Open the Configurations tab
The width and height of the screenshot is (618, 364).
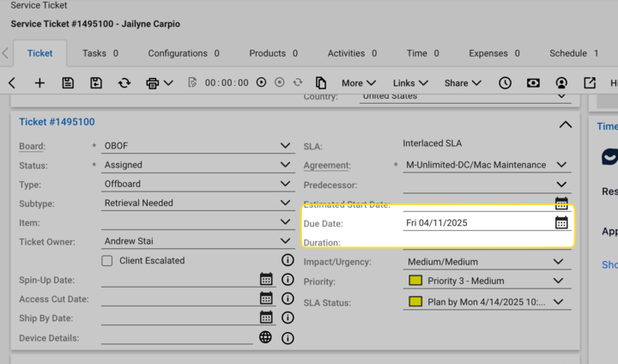[184, 53]
